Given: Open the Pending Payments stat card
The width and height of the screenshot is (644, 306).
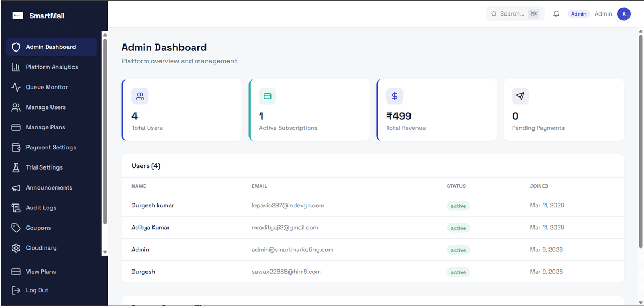Looking at the screenshot, I should 564,110.
